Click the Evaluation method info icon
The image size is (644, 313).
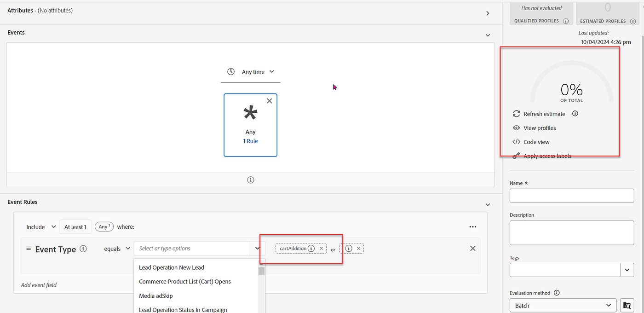point(557,293)
